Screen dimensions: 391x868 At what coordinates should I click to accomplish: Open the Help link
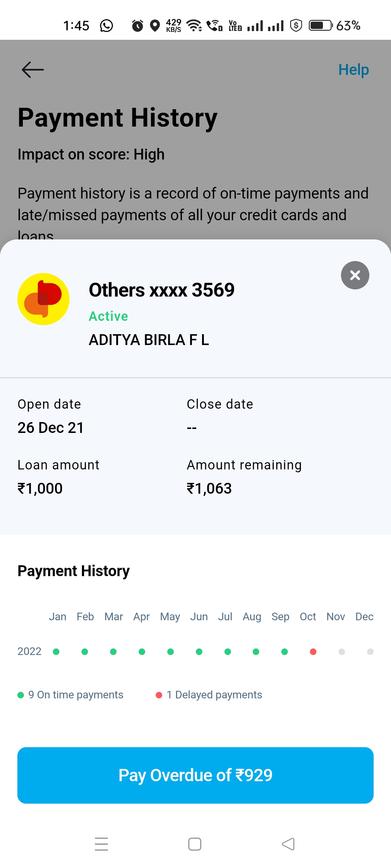coord(353,69)
